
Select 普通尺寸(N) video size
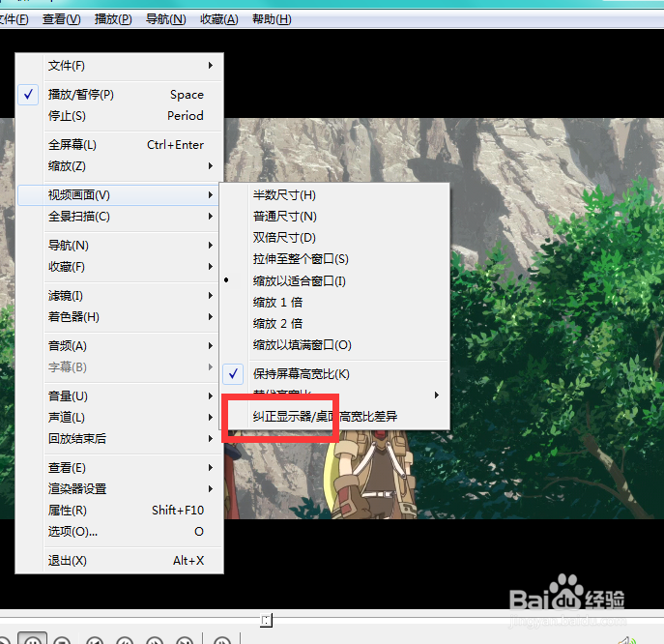334,217
